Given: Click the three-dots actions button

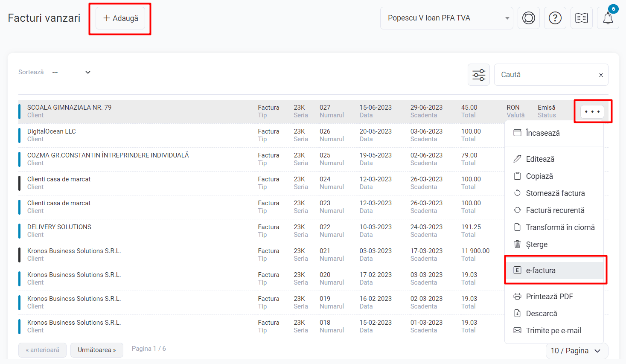Looking at the screenshot, I should (x=592, y=112).
